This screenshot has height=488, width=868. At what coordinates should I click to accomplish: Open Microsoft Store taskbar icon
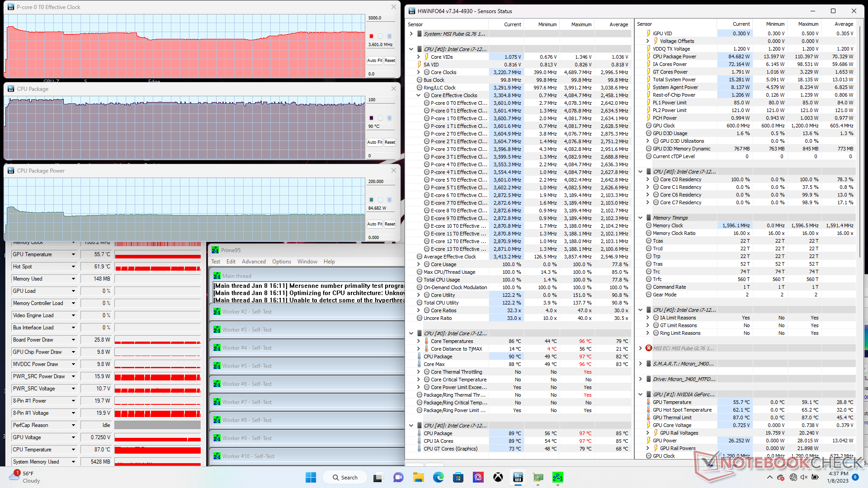[x=458, y=478]
